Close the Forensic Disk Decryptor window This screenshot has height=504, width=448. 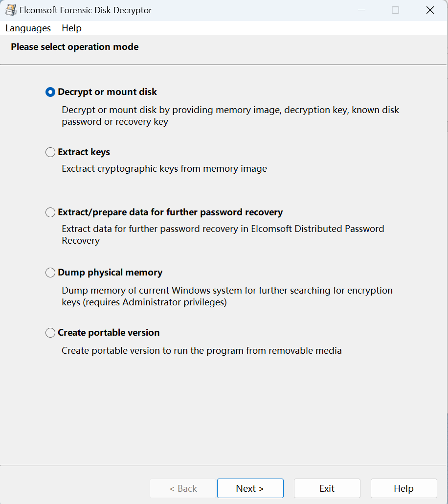tap(430, 10)
